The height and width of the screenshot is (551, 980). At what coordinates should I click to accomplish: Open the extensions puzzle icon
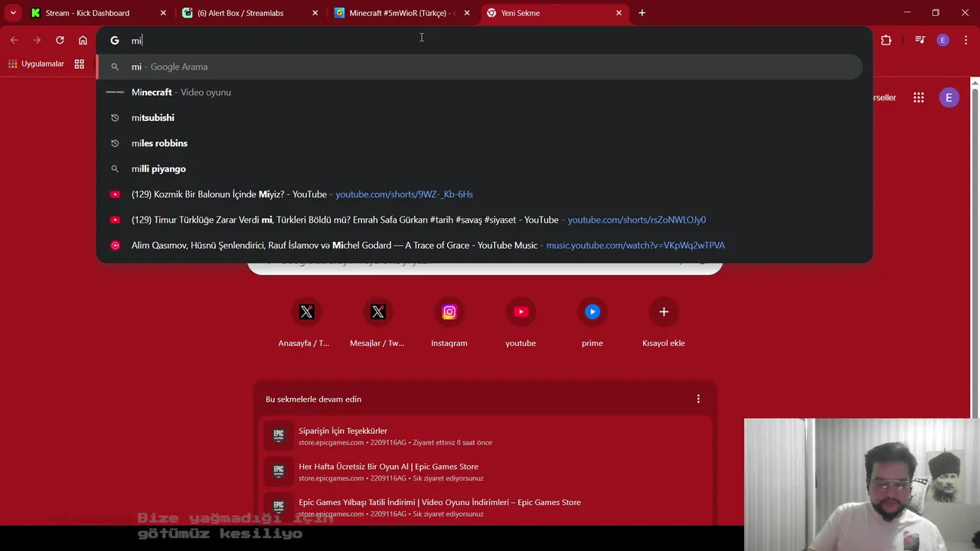(x=886, y=41)
